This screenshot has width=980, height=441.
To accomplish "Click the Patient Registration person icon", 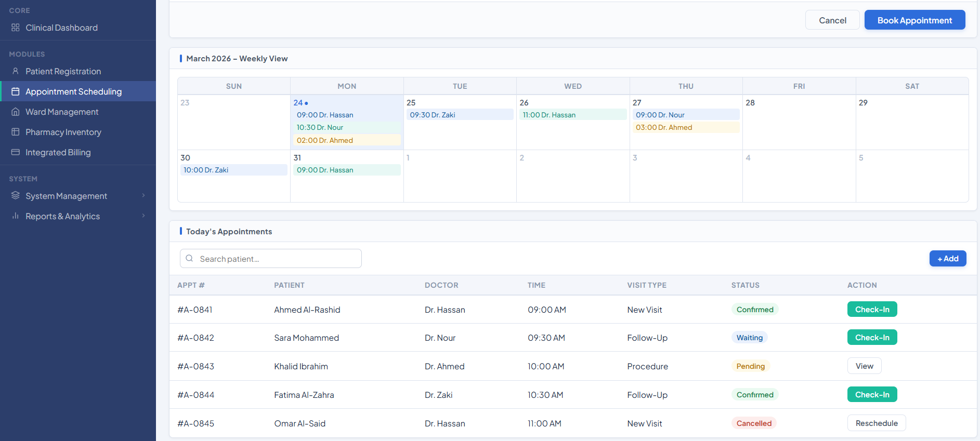I will [16, 71].
